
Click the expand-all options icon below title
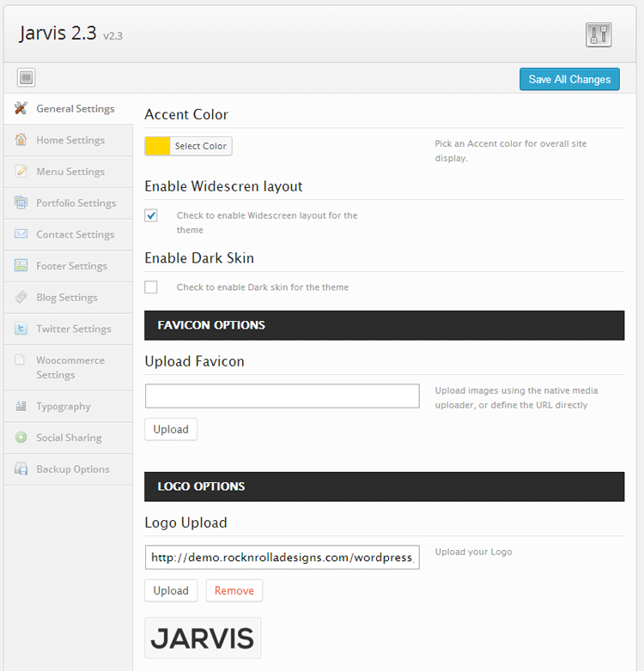coord(26,78)
